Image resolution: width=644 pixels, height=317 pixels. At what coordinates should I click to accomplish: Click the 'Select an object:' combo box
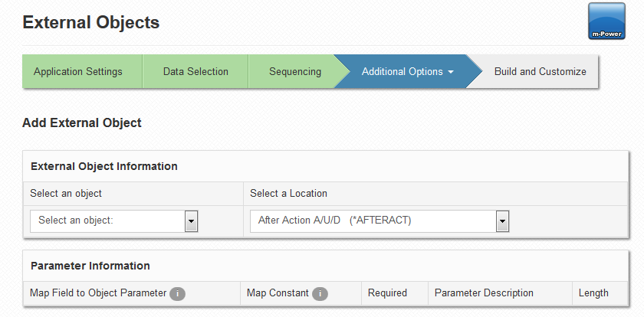113,221
